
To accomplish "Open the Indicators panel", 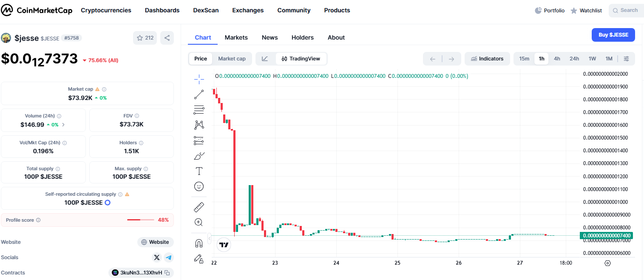I will click(x=487, y=59).
